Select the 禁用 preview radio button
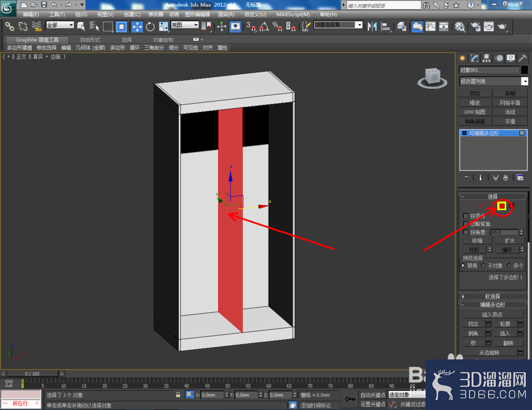Image resolution: width=532 pixels, height=410 pixels. click(463, 265)
